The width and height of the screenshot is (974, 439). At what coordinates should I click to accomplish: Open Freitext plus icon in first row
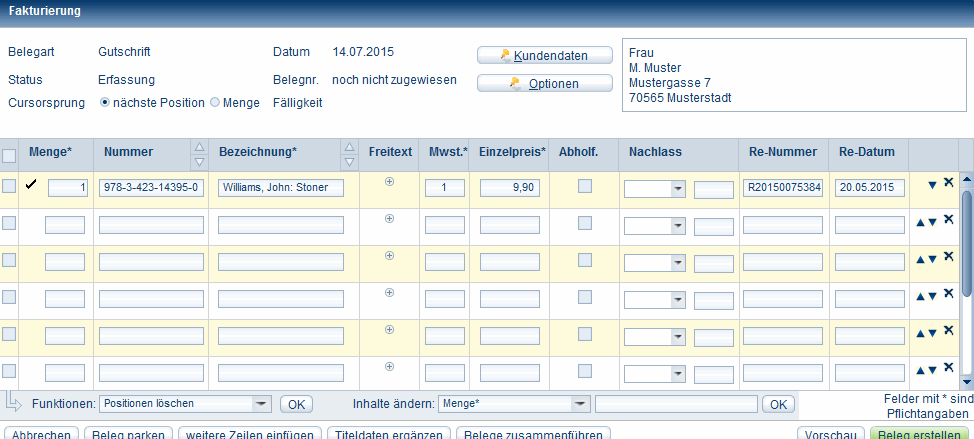coord(390,181)
